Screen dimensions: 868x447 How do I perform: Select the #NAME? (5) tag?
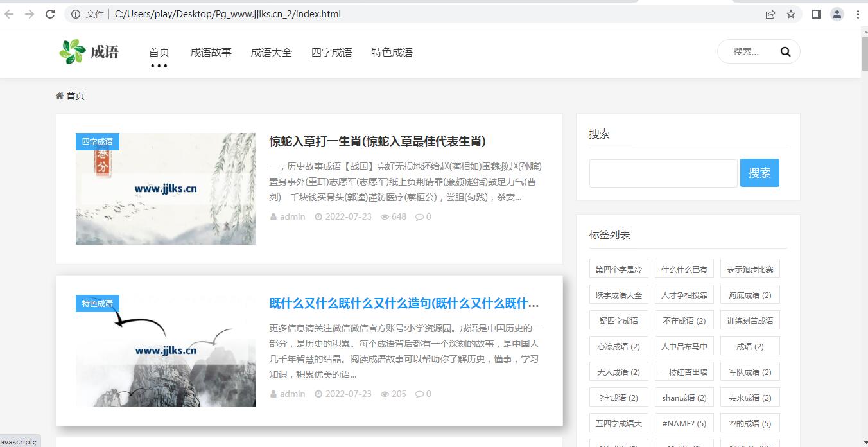click(684, 423)
